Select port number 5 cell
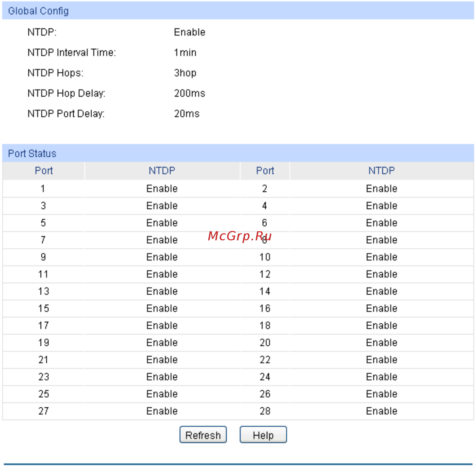Screen dimensions: 476x471 coord(44,223)
